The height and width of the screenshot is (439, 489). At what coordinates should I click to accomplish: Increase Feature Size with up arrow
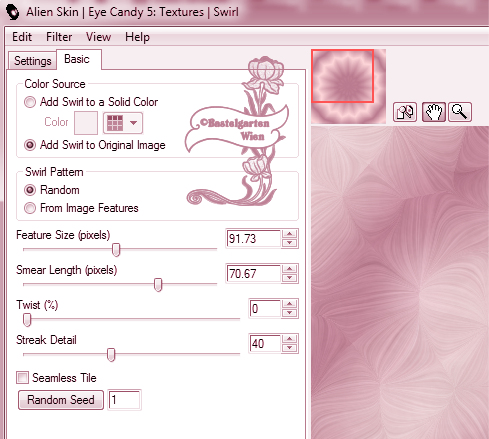click(289, 234)
